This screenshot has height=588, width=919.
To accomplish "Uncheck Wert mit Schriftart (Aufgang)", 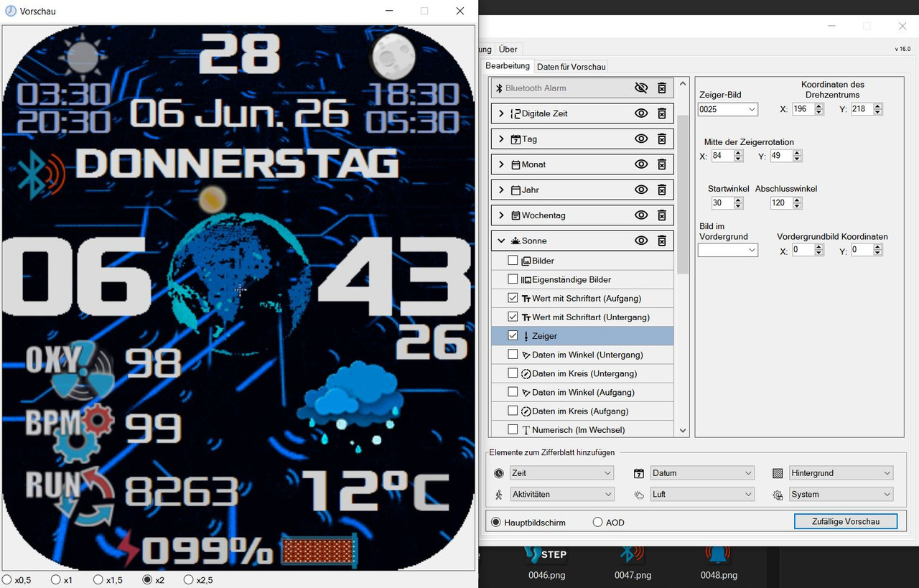I will [513, 298].
